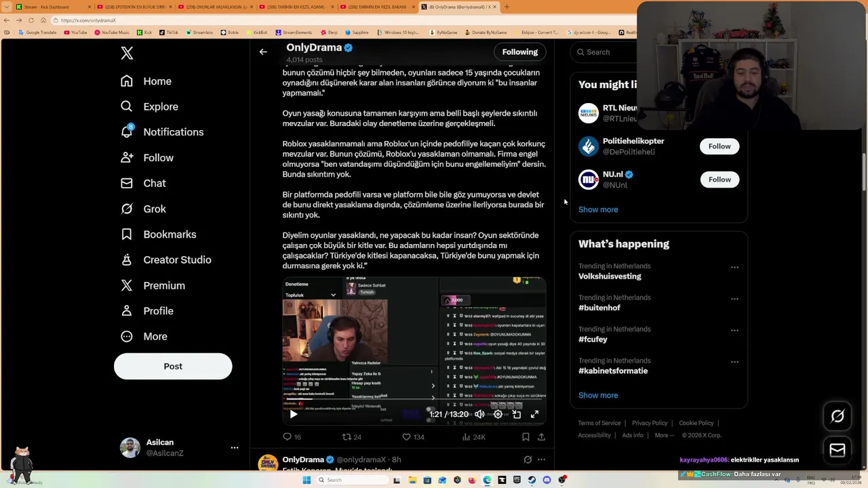Bookmark the OnlyDrama post
Viewport: 868px width, 488px height.
(x=526, y=437)
